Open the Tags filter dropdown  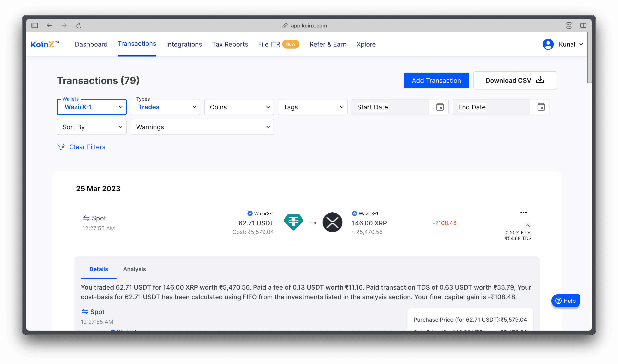[x=313, y=107]
